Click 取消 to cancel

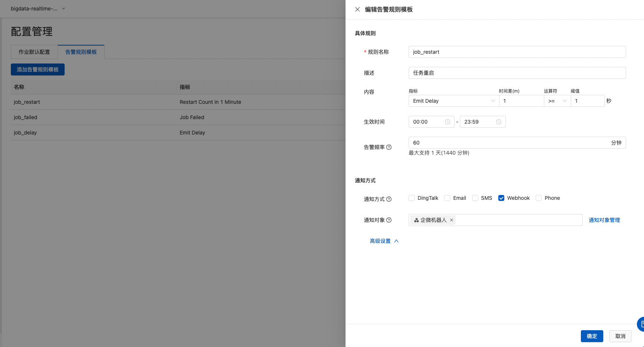pyautogui.click(x=620, y=336)
